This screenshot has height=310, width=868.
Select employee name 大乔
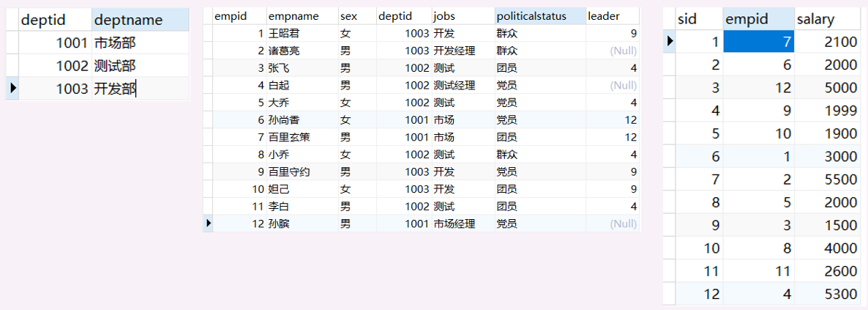click(302, 103)
